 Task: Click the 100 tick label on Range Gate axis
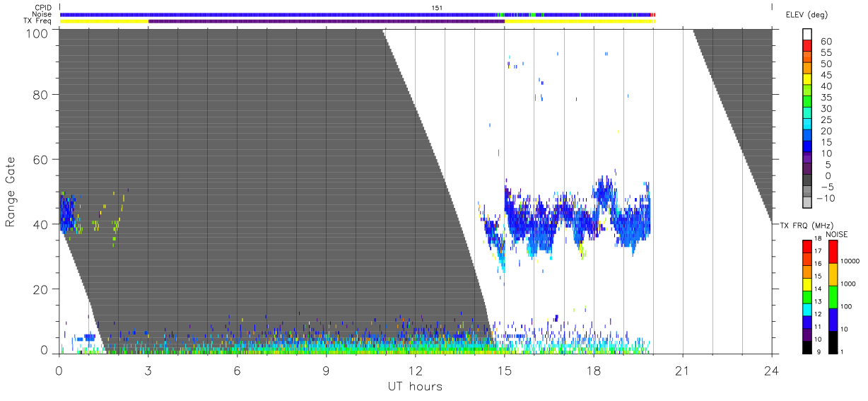click(37, 33)
